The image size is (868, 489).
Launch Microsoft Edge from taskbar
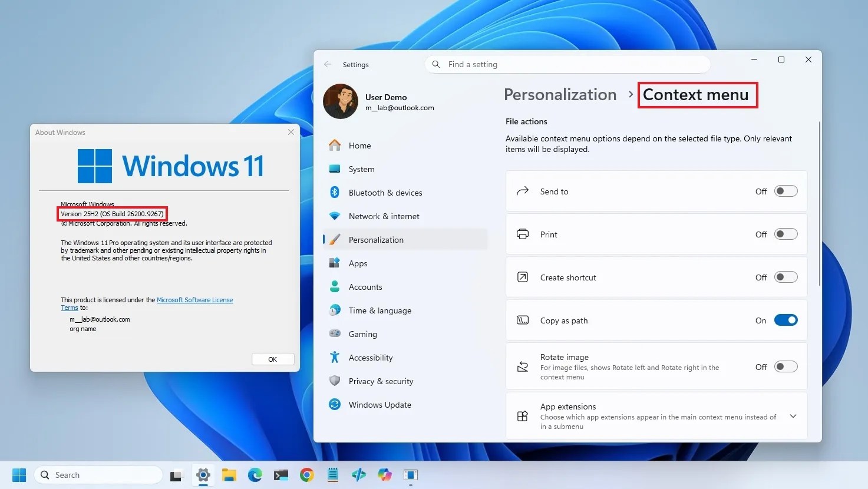pos(255,475)
